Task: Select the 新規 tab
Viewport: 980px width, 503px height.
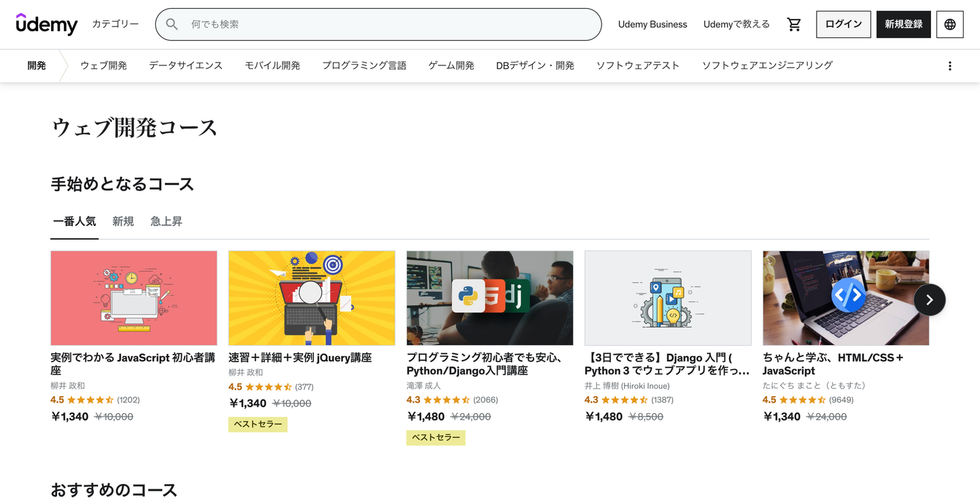Action: (123, 221)
